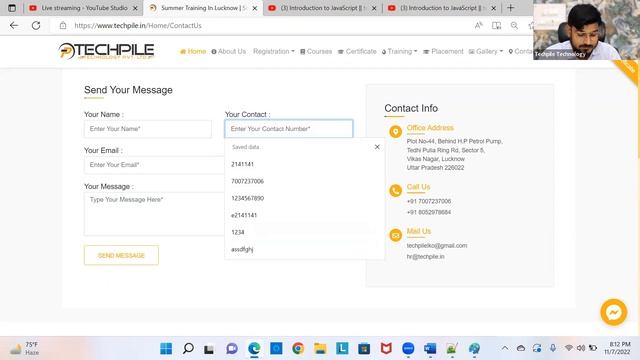The width and height of the screenshot is (640, 360).
Task: Expand the Training dropdown menu
Action: [400, 51]
